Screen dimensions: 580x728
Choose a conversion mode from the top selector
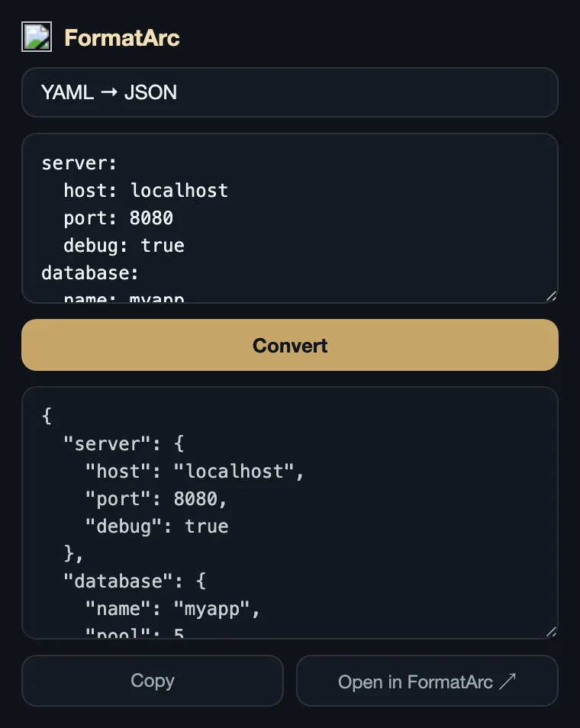(290, 92)
